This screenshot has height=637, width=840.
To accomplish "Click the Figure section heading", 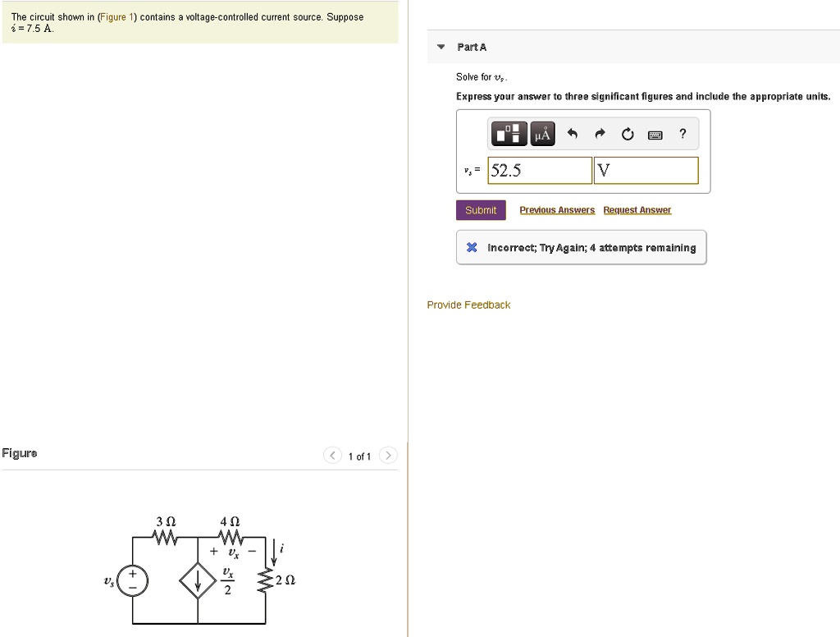I will [x=19, y=452].
